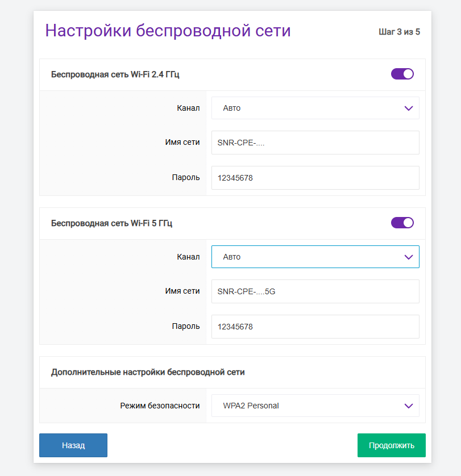Focus the 2.4 ГГц Имя сети field
The image size is (461, 476).
coord(315,143)
